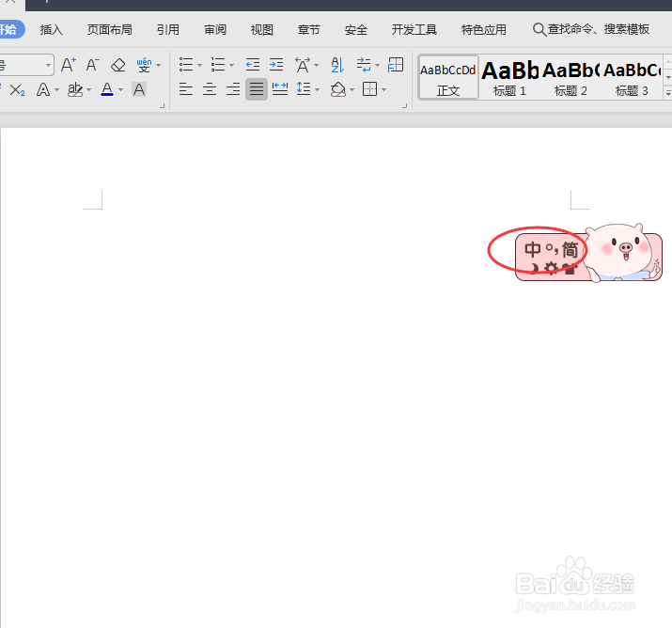Apply the borders icon
Image resolution: width=672 pixels, height=628 pixels.
[x=370, y=89]
